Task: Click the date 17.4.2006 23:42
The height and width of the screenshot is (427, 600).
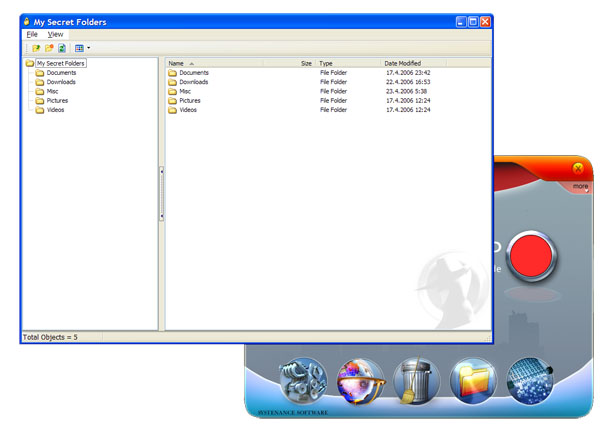Action: [408, 73]
